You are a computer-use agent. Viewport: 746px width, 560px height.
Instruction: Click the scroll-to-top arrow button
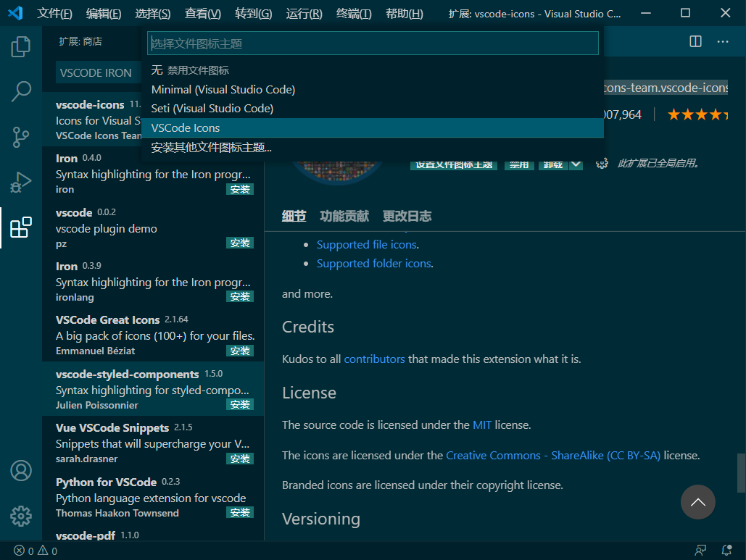(697, 502)
